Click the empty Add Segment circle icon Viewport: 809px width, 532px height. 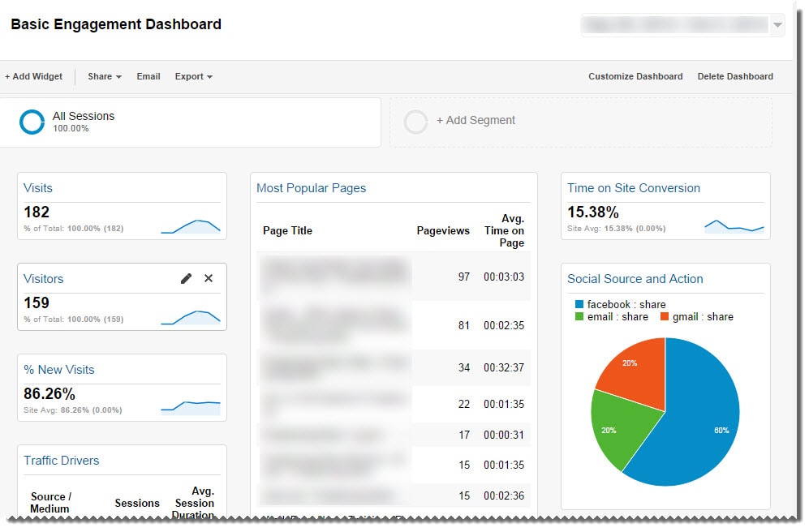click(415, 122)
